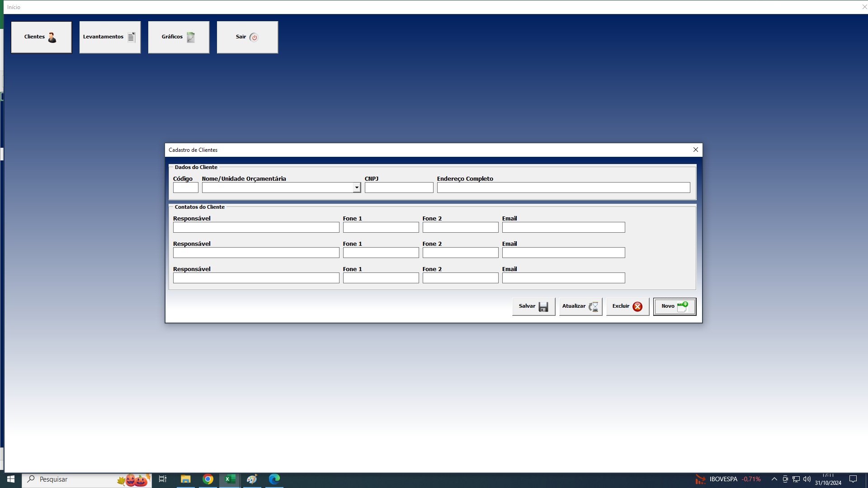The width and height of the screenshot is (868, 488).
Task: Click Fone 2 field in second contact row
Action: [460, 253]
